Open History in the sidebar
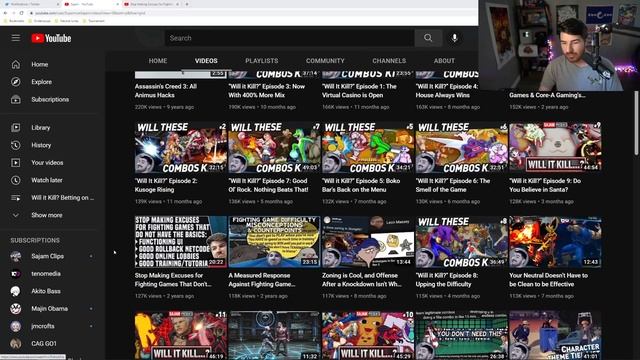This screenshot has height=360, width=640. (41, 145)
